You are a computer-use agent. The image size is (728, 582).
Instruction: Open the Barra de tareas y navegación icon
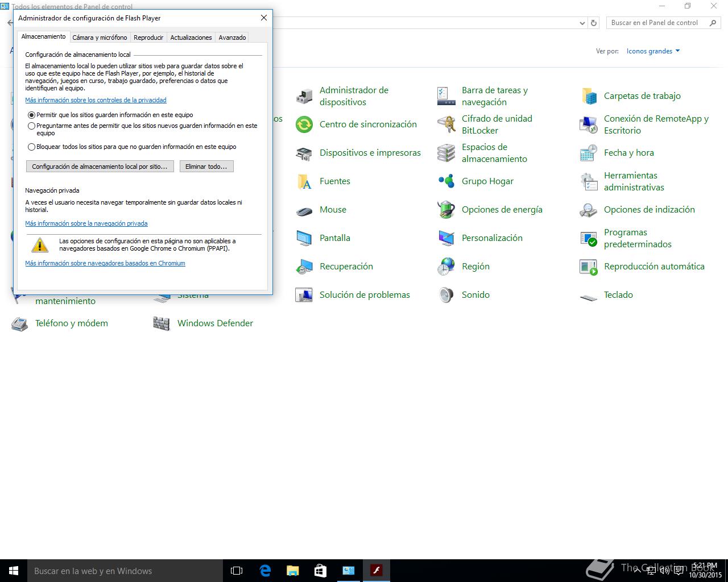point(446,96)
